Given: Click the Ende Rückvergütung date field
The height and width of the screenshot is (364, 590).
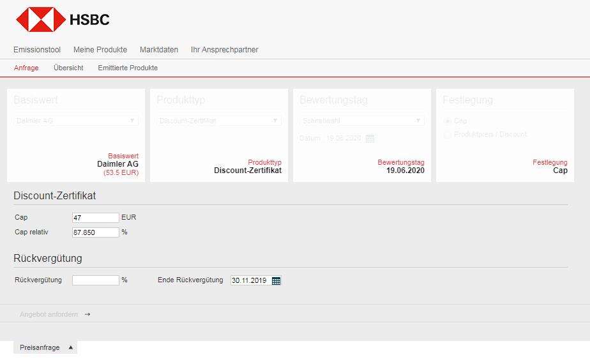Looking at the screenshot, I should 250,280.
